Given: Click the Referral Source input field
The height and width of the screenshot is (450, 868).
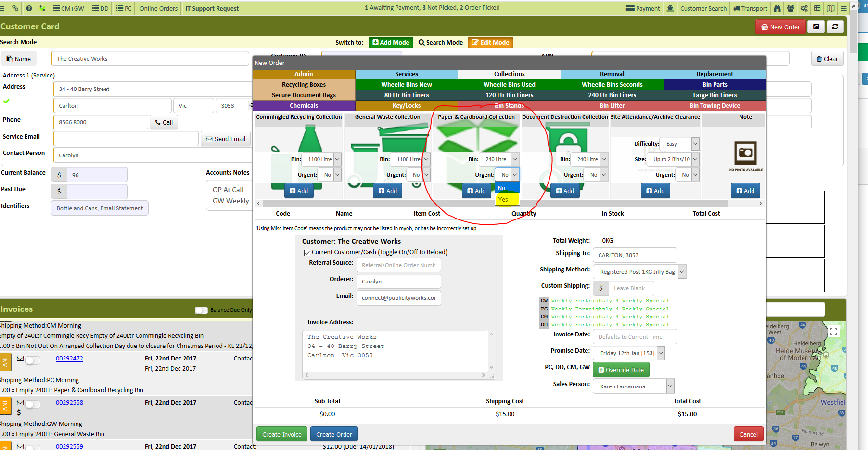Looking at the screenshot, I should coord(398,265).
